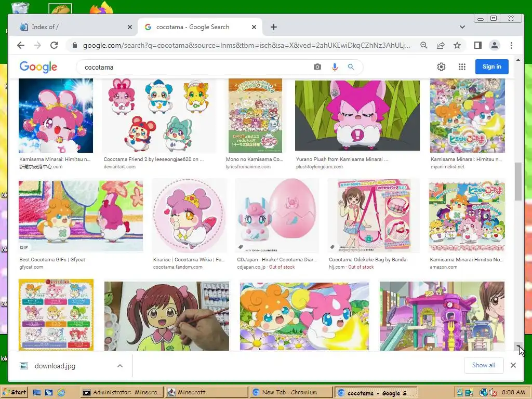The image size is (532, 399).
Task: Click the Sign in button
Action: [491, 66]
